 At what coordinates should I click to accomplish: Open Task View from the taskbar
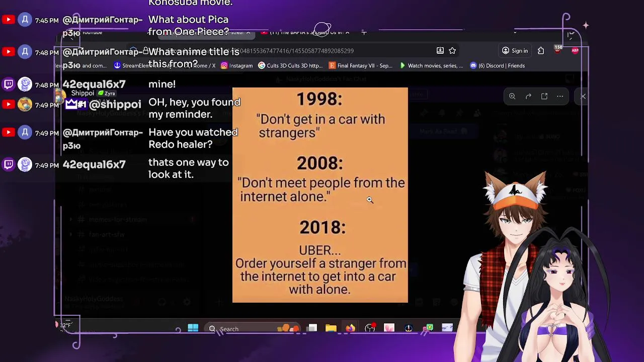click(312, 329)
